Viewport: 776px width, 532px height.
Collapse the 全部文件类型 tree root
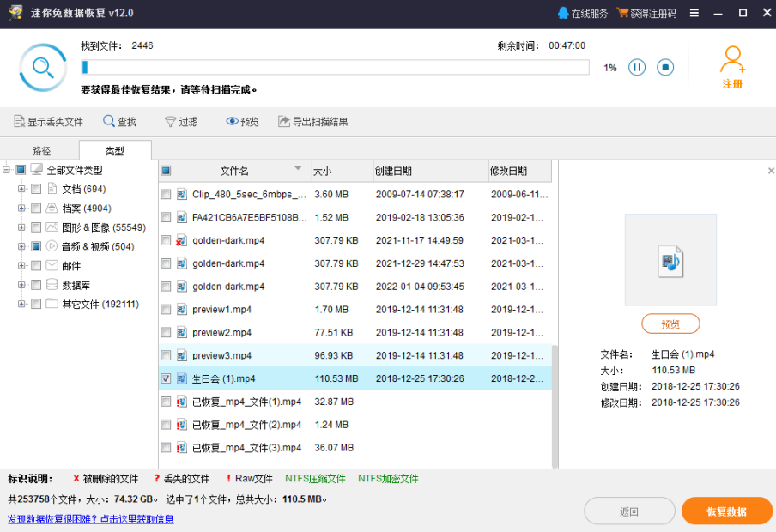point(6,170)
